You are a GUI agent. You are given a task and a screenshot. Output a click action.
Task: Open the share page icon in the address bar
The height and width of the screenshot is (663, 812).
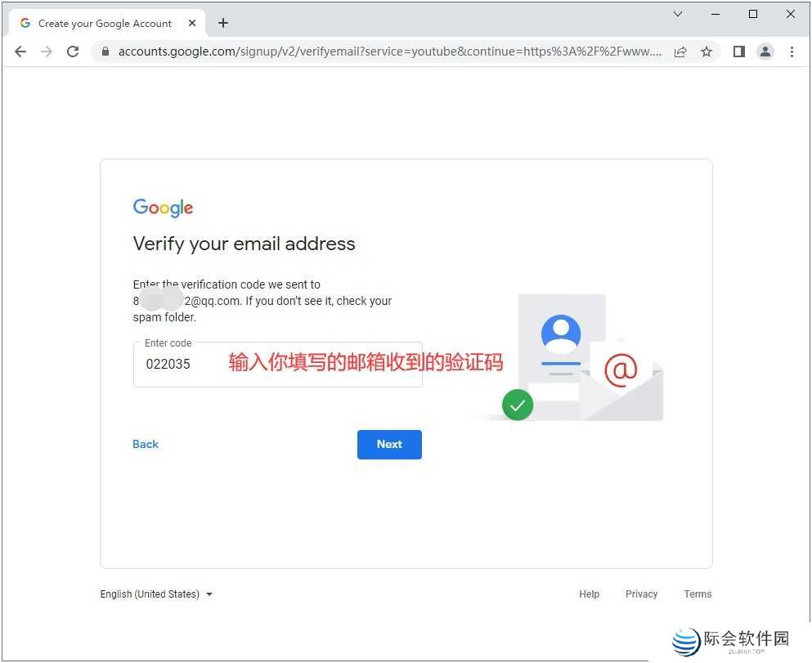point(680,52)
